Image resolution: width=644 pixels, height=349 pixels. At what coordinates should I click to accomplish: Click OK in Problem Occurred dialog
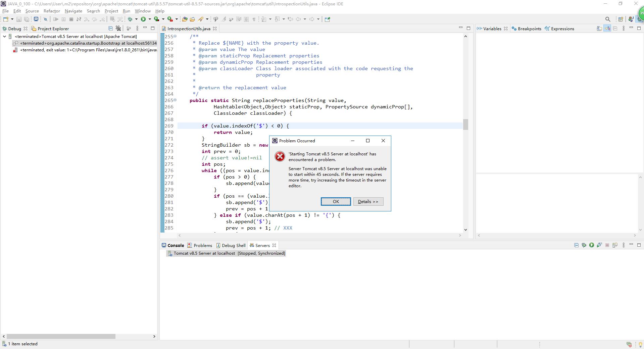[x=336, y=201]
